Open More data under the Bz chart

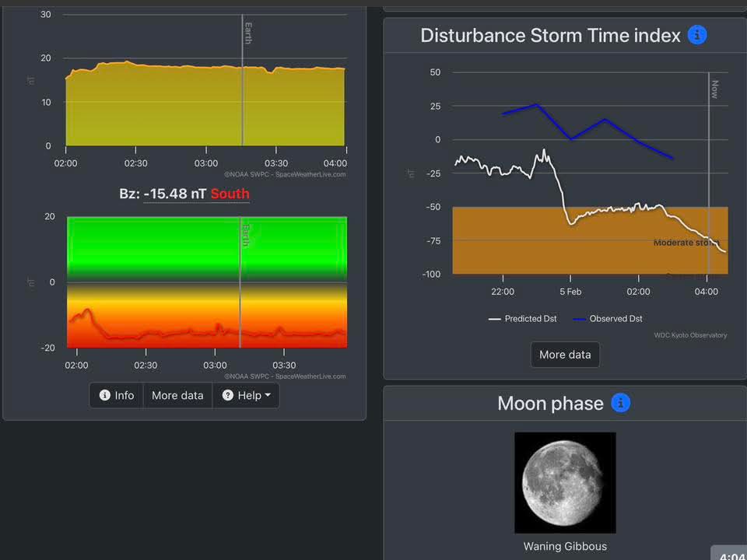tap(177, 395)
